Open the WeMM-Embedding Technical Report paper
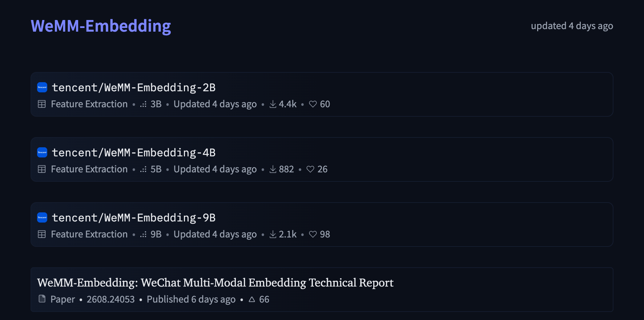This screenshot has width=644, height=320. coord(215,283)
